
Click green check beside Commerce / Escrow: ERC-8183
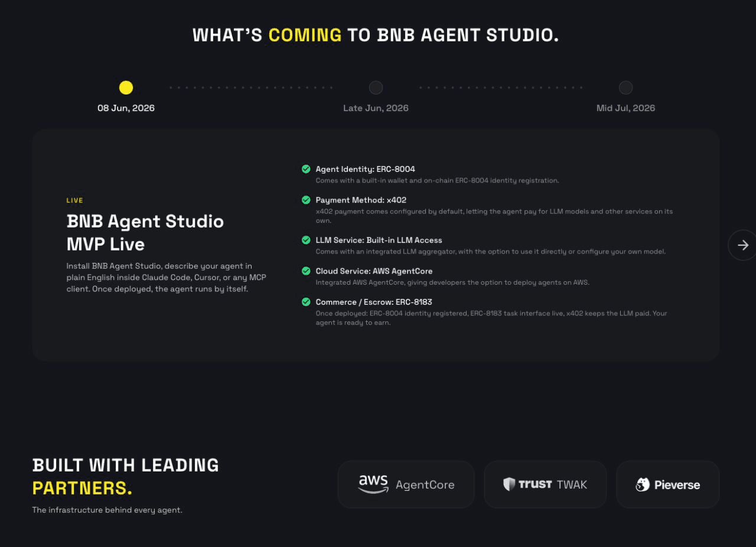(306, 301)
